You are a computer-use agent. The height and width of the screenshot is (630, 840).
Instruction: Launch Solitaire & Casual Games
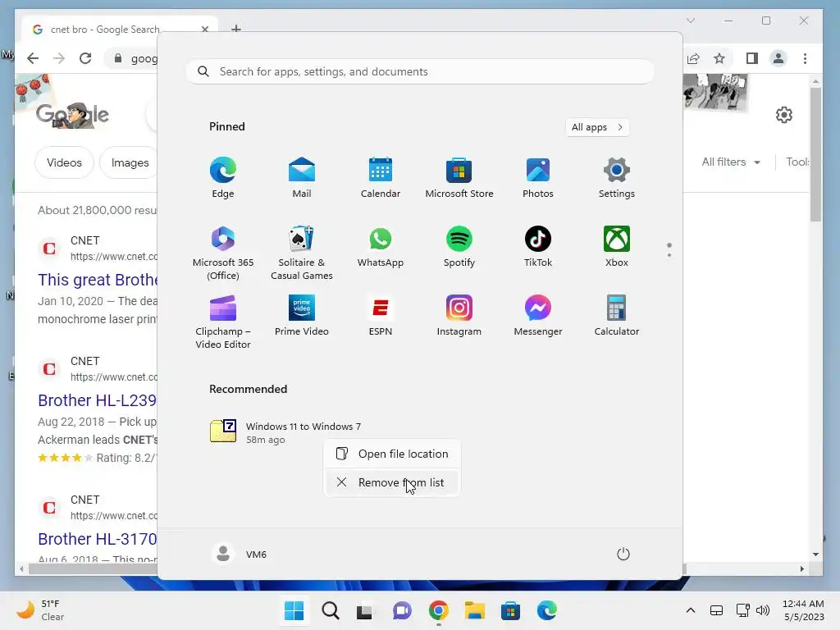(x=302, y=253)
